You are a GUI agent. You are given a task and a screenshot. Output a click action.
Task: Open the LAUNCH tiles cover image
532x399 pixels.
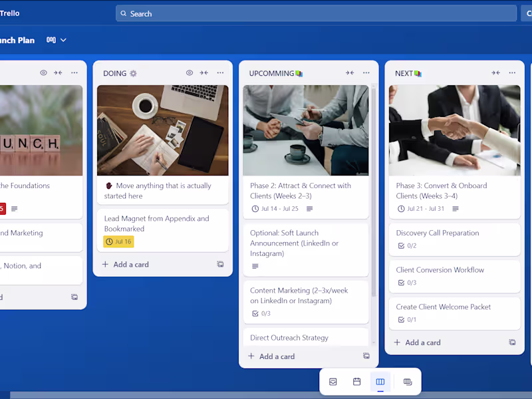(41, 130)
